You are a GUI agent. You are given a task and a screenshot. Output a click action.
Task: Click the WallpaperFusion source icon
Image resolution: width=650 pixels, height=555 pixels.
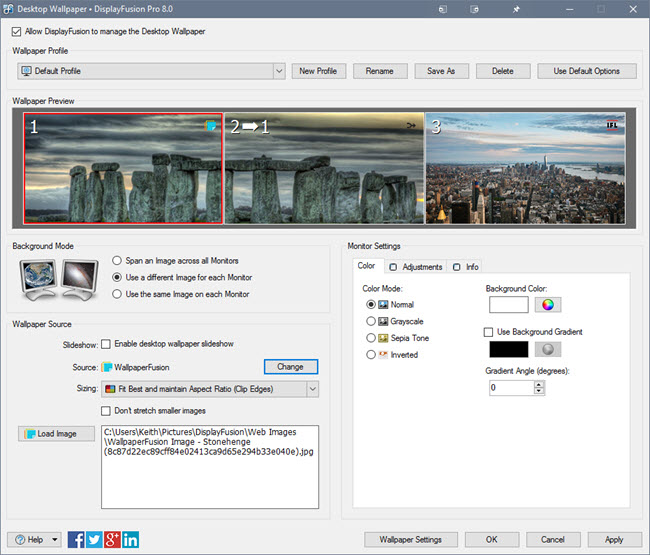pos(107,367)
